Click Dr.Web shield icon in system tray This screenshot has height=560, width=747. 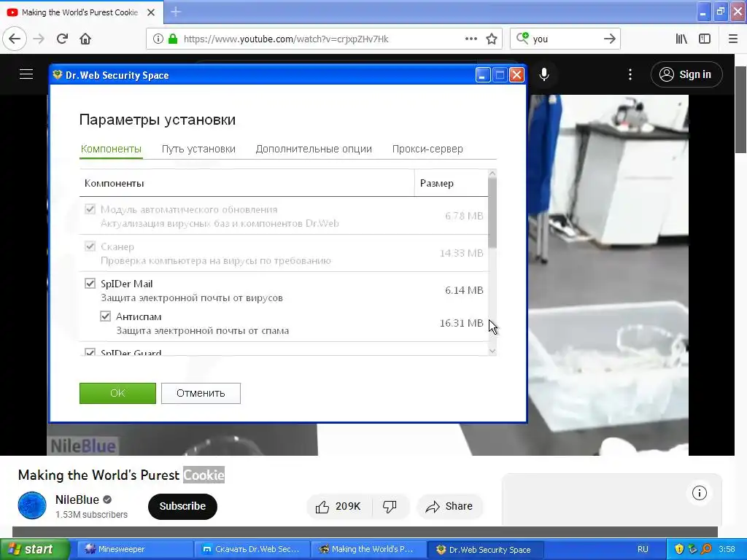679,549
